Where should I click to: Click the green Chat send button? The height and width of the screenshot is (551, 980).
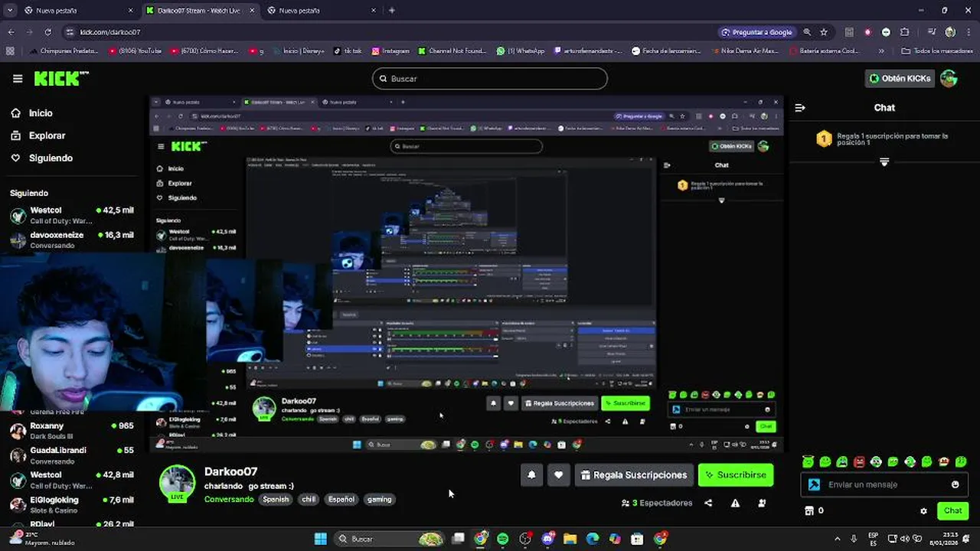(x=952, y=510)
